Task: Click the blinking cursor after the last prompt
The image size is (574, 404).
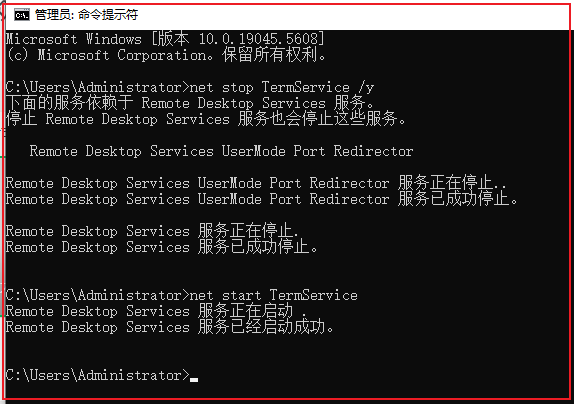Action: (x=194, y=380)
